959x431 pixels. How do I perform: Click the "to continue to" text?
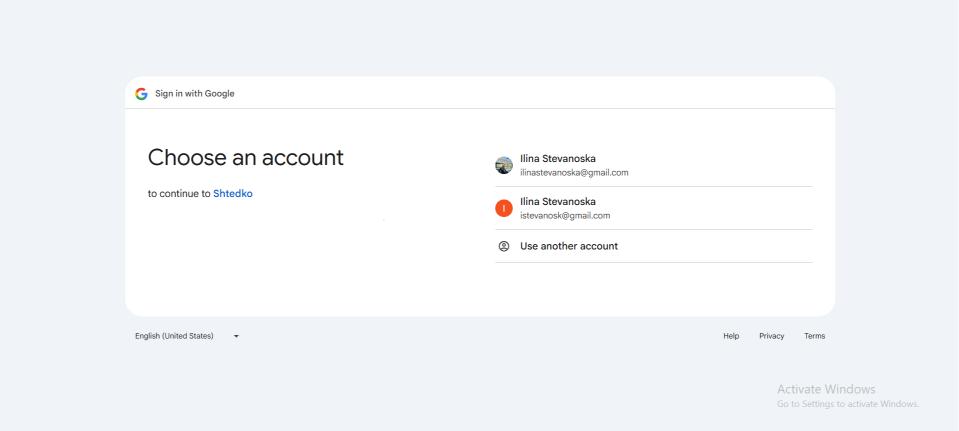(x=179, y=194)
